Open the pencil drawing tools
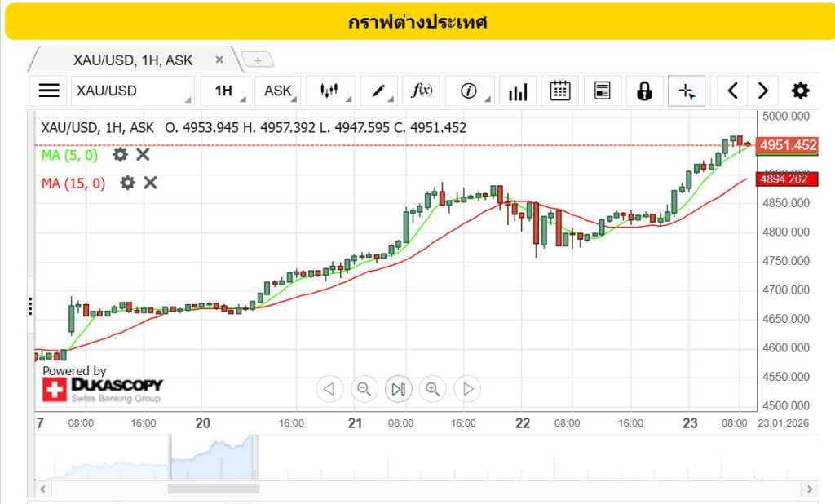The width and height of the screenshot is (835, 504). [379, 91]
